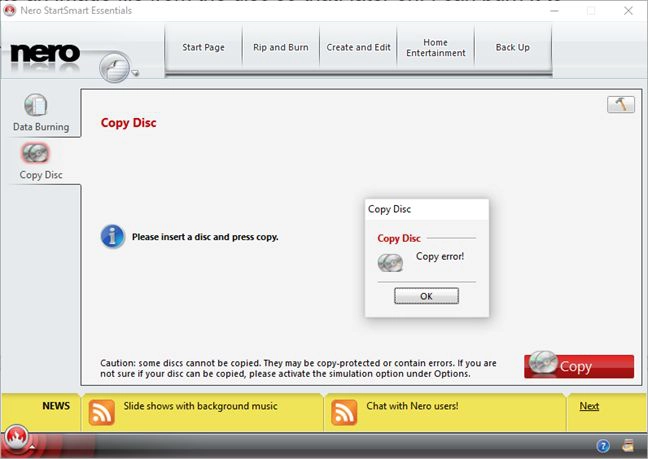Expand the small arrow beside the logo icon
This screenshot has width=648, height=459.
click(135, 73)
